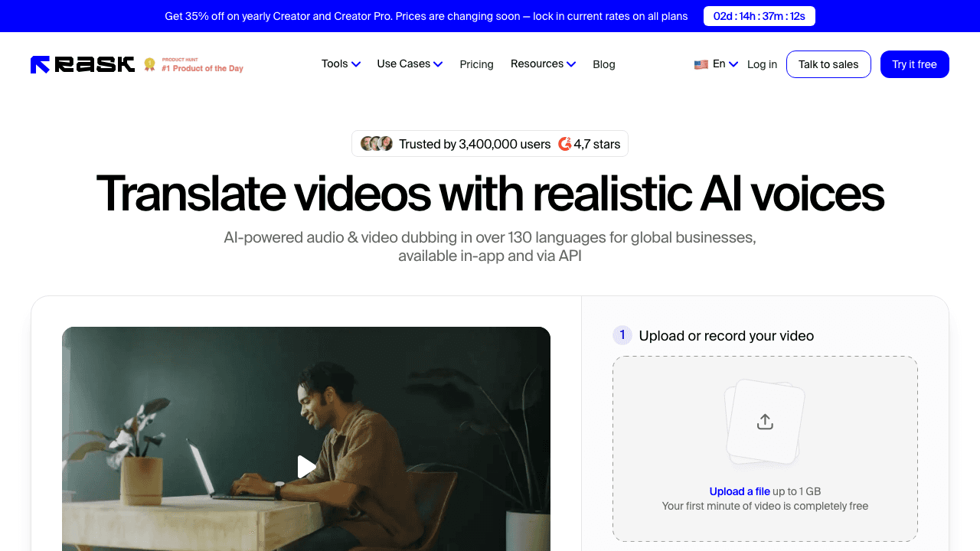Click the countdown timer in the banner
This screenshot has width=980, height=551.
759,15
